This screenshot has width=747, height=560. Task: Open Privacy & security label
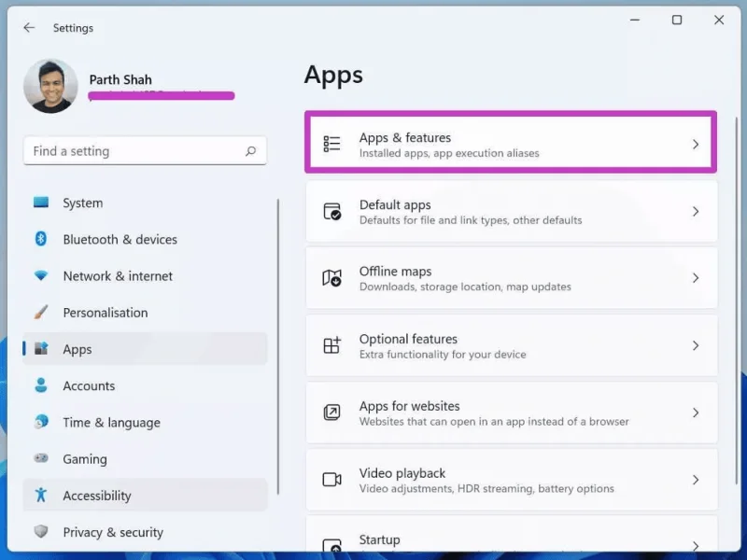(x=113, y=532)
